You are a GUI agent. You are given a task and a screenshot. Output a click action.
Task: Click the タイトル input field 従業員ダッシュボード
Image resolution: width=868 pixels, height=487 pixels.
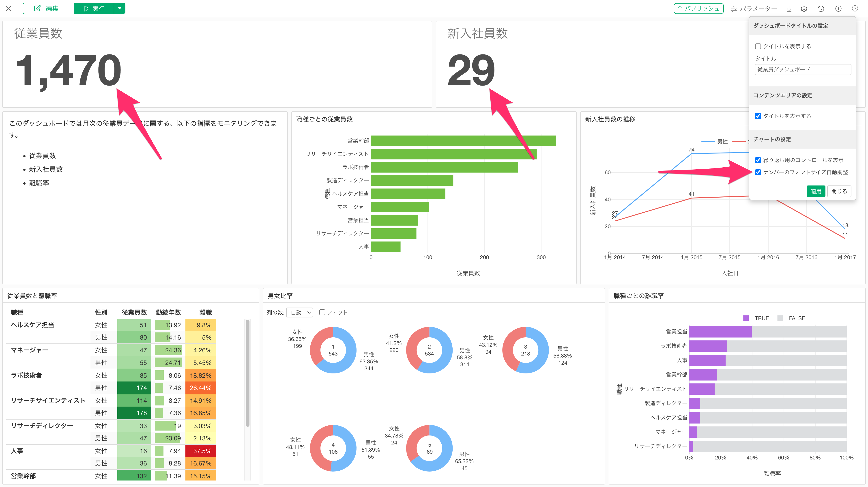tap(803, 69)
